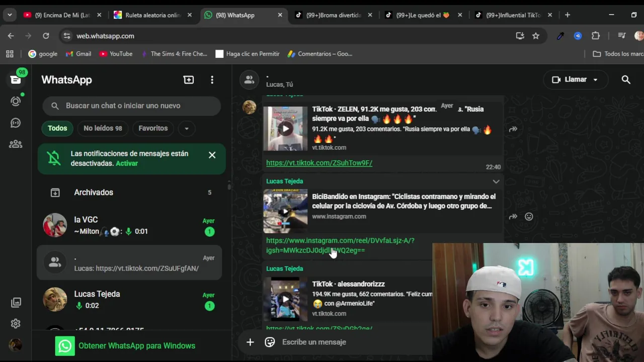
Task: Open the browser media control icon
Action: click(x=622, y=36)
